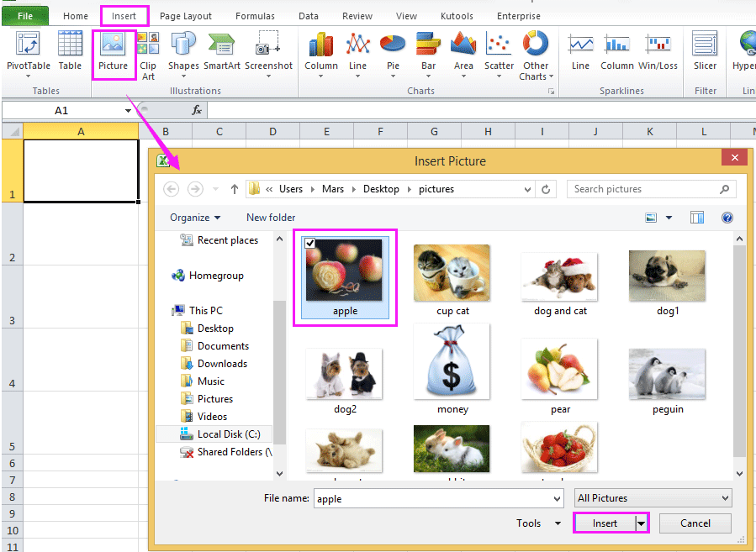The height and width of the screenshot is (552, 756).
Task: Cancel the Insert Picture dialog
Action: tap(695, 523)
